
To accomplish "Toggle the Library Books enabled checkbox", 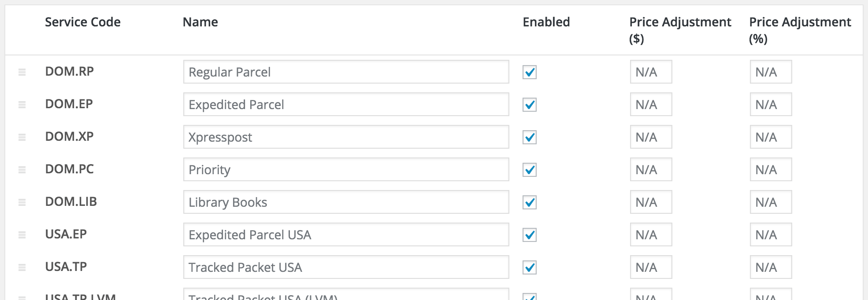I will pos(529,202).
